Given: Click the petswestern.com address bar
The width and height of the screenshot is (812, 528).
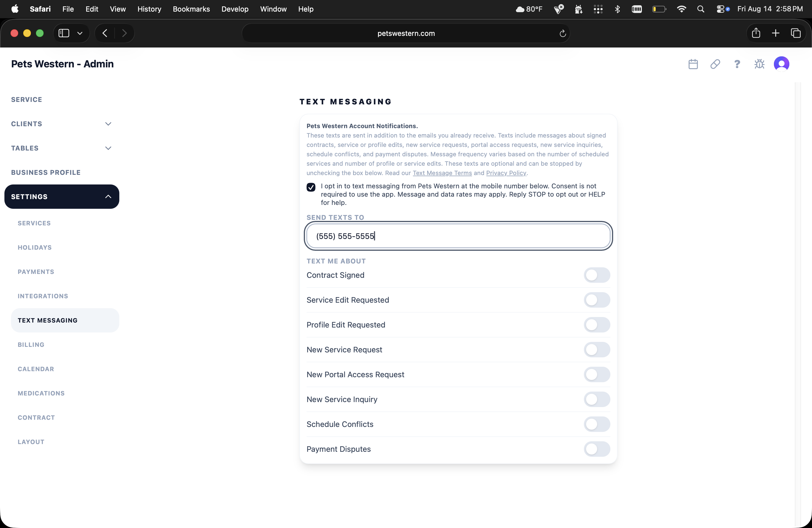Looking at the screenshot, I should (406, 33).
